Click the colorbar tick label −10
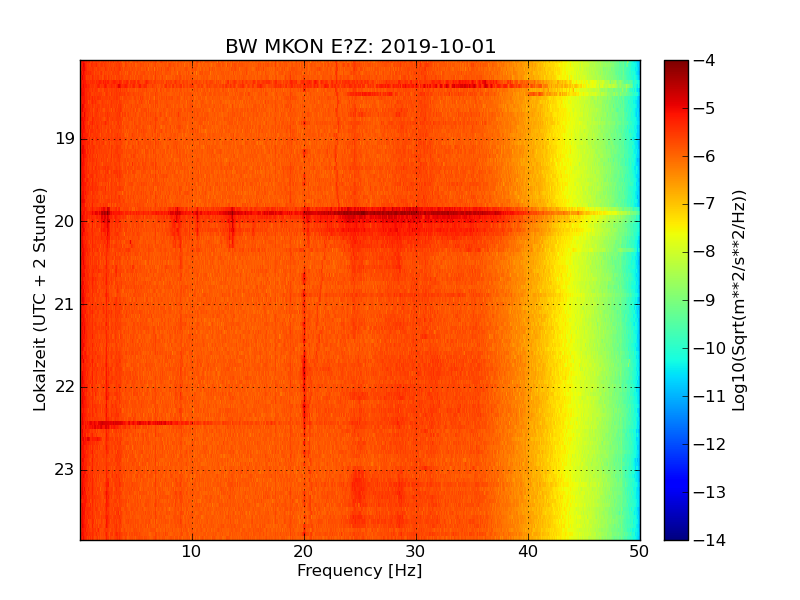 coord(710,348)
